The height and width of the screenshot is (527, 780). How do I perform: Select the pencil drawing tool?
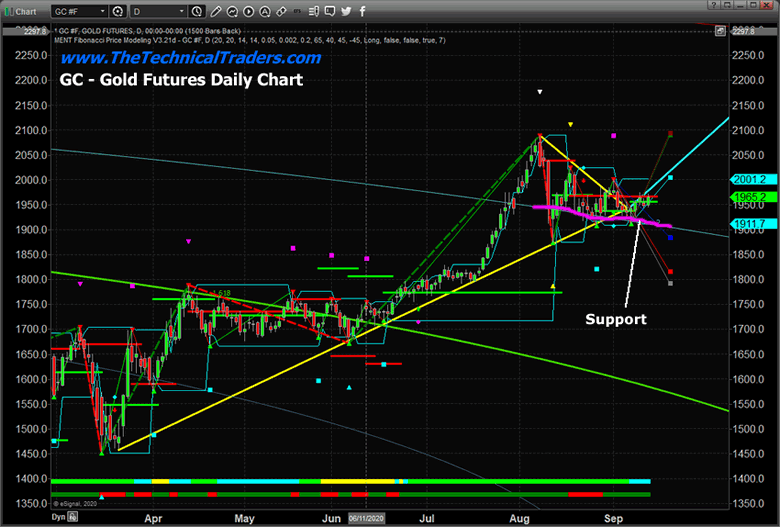[215, 11]
